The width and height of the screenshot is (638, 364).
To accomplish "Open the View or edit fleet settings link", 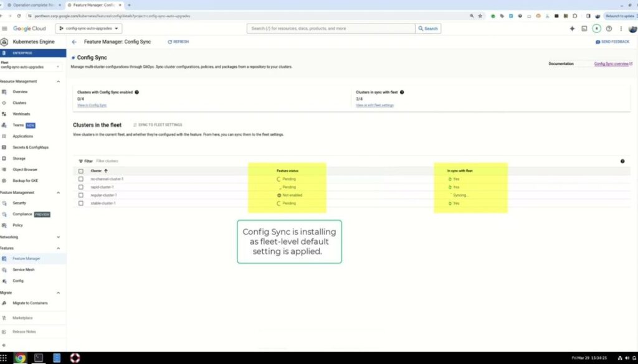I will tap(374, 105).
